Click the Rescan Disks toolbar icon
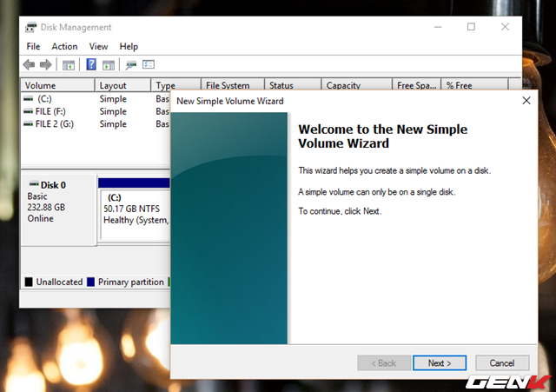Image resolution: width=556 pixels, height=392 pixels. (131, 64)
